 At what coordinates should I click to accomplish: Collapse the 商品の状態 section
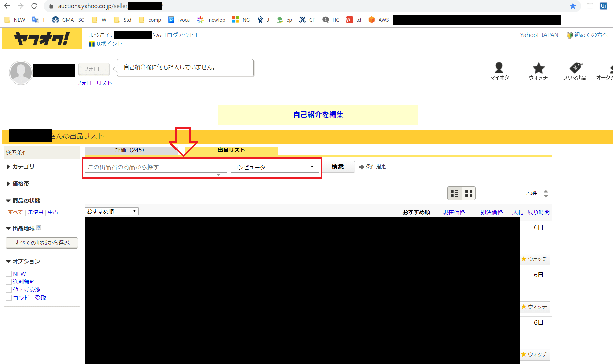[x=23, y=201]
